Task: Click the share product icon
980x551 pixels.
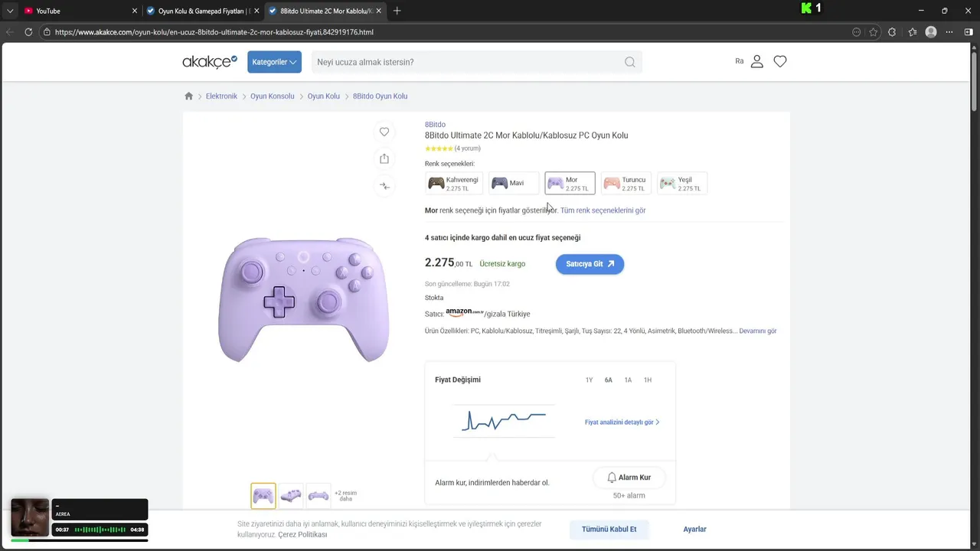Action: [384, 158]
